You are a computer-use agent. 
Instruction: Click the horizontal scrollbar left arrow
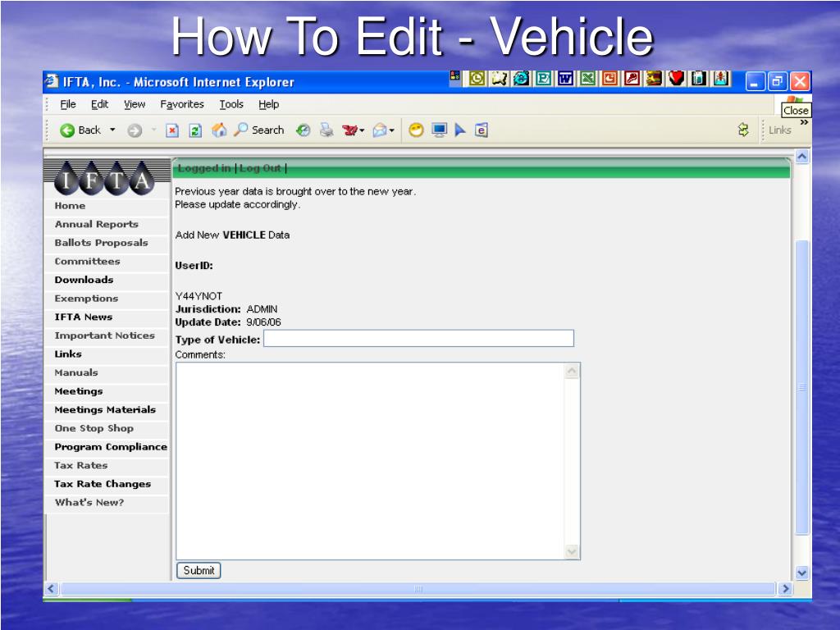coord(51,589)
